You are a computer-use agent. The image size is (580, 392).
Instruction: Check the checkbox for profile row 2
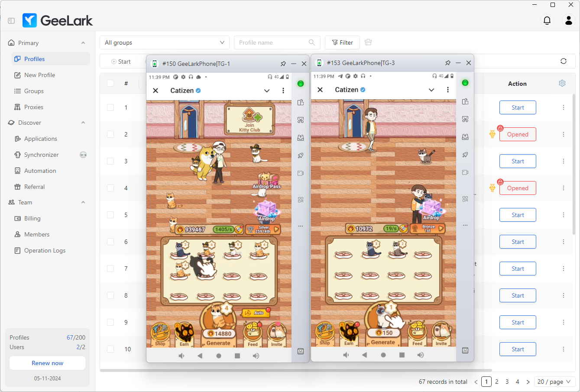pos(110,134)
